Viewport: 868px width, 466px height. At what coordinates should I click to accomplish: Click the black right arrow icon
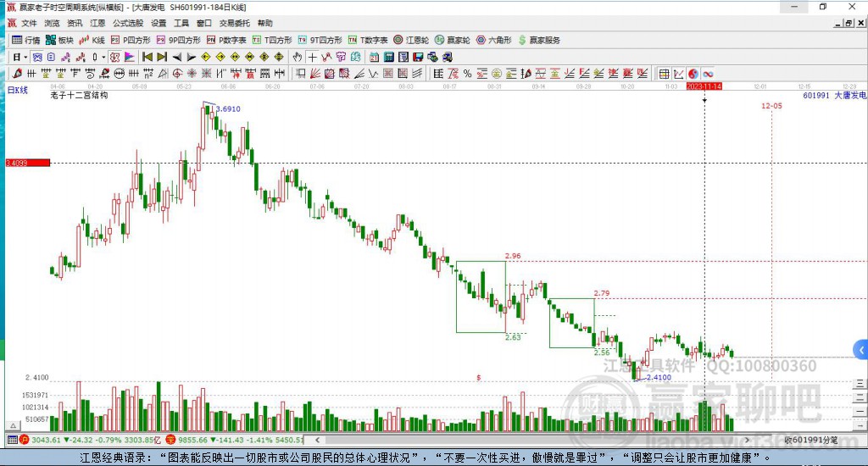(x=191, y=57)
